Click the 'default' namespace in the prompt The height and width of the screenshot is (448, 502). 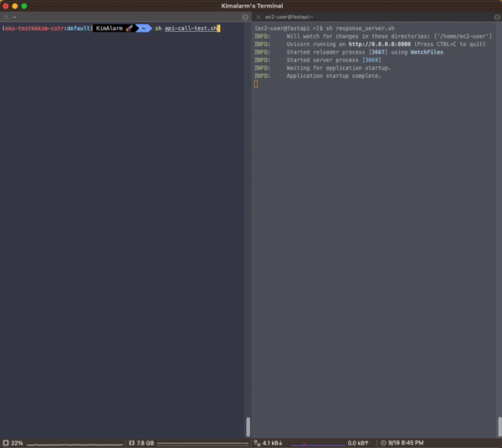click(78, 28)
